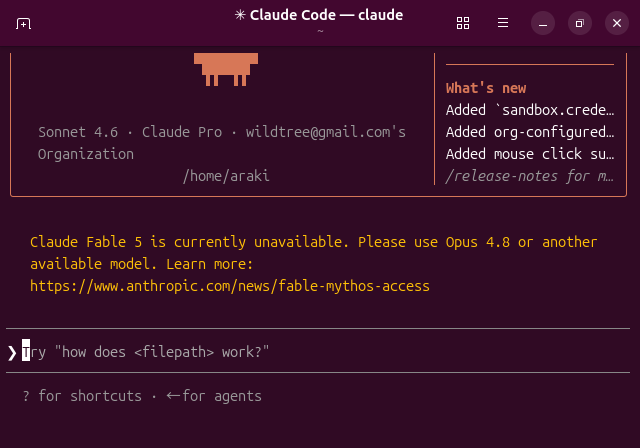Show the tab overview grid
The height and width of the screenshot is (448, 640).
point(463,23)
